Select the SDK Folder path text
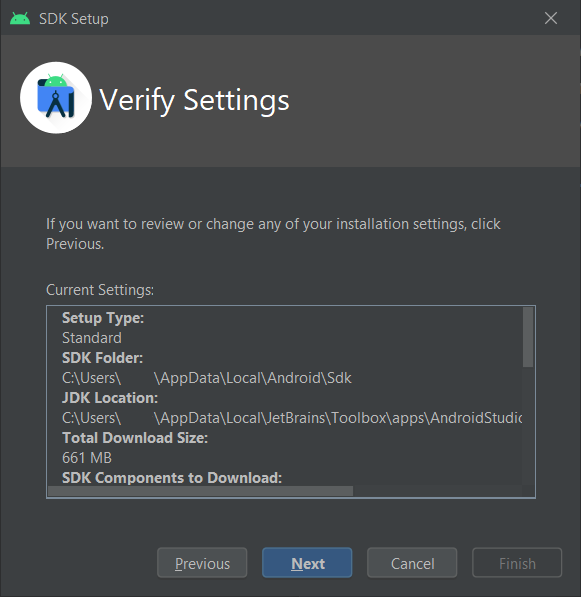This screenshot has width=581, height=597. click(x=207, y=378)
